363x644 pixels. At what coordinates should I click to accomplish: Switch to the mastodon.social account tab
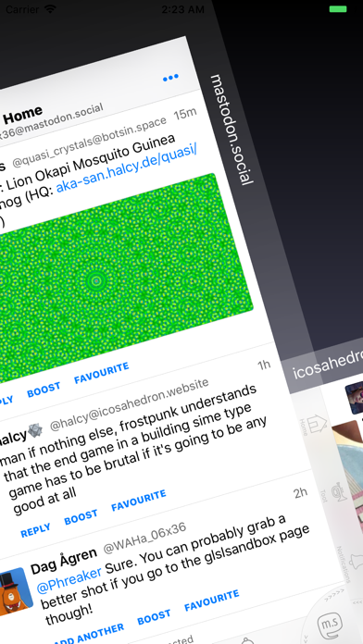tap(231, 130)
